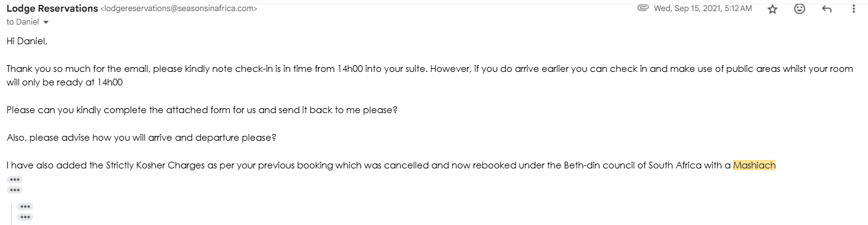Show trimmed content via the upper non-indented ellipsis
This screenshot has width=868, height=225.
(x=15, y=180)
